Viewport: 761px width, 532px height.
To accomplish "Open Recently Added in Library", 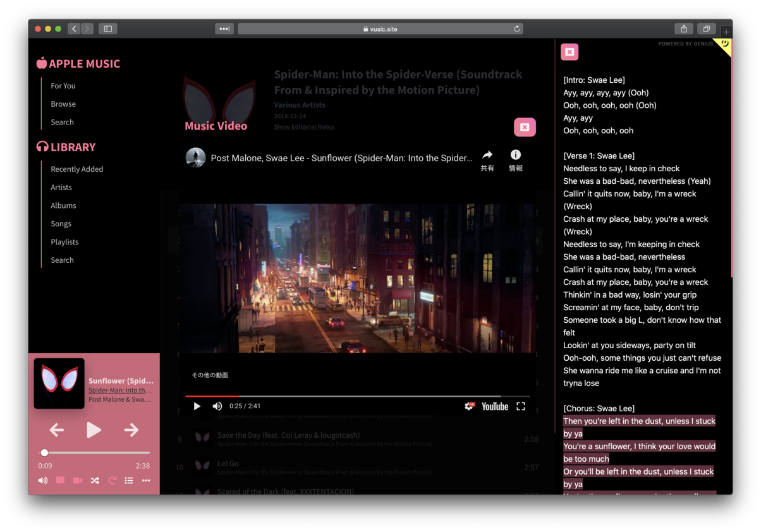I will (x=77, y=169).
